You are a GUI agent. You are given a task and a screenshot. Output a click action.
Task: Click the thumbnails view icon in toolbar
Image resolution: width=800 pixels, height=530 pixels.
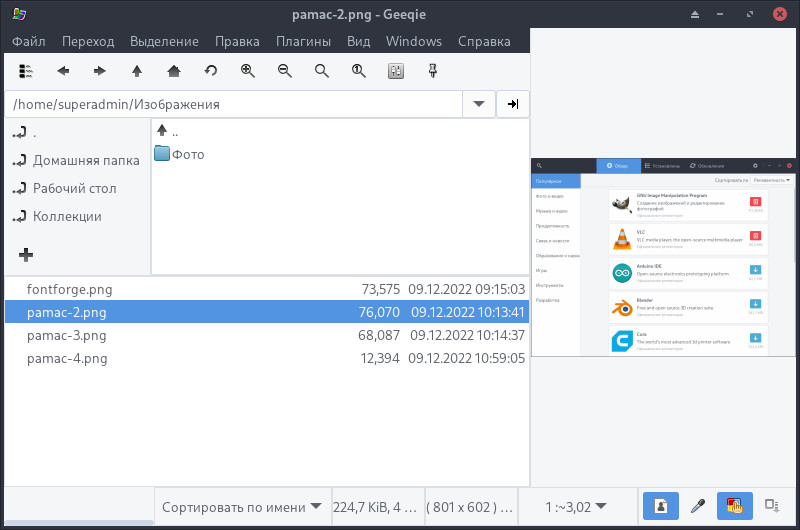pos(27,71)
